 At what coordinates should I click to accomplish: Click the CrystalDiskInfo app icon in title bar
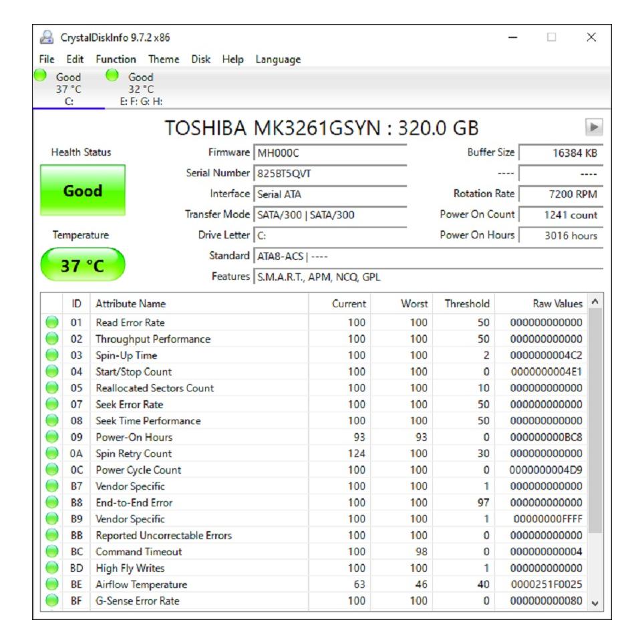(x=47, y=37)
